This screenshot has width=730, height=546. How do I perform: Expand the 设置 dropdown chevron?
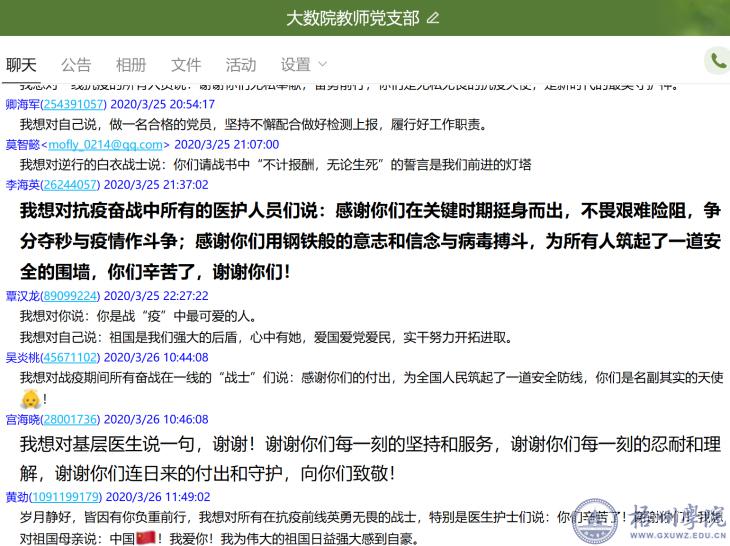coord(322,65)
